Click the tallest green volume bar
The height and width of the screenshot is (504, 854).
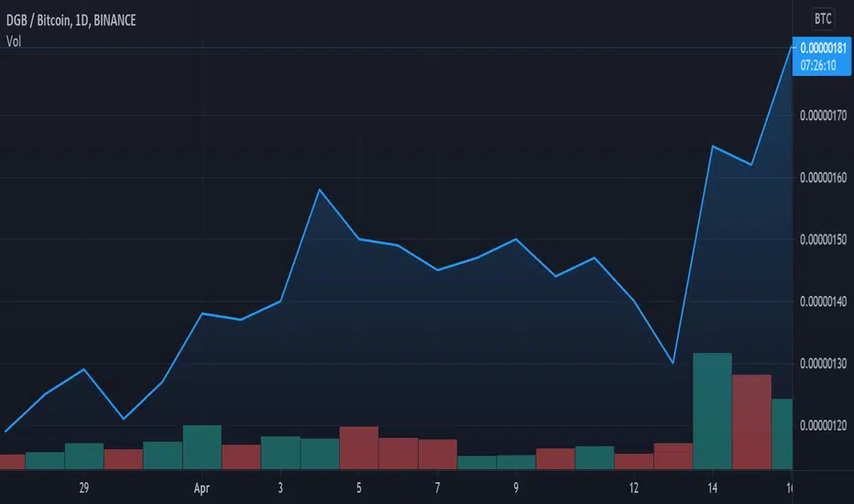point(712,411)
